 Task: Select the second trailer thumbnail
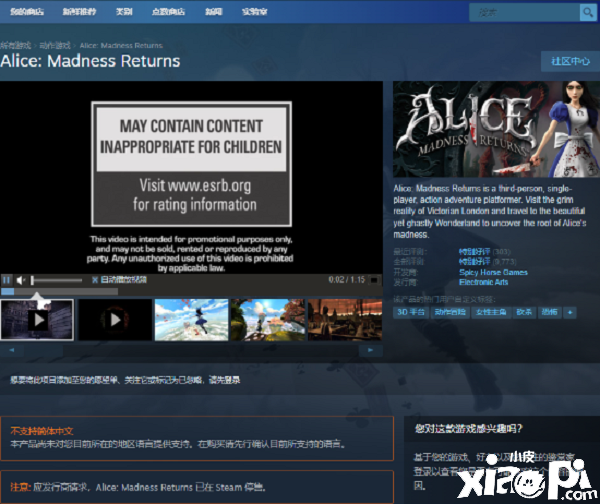[115, 320]
